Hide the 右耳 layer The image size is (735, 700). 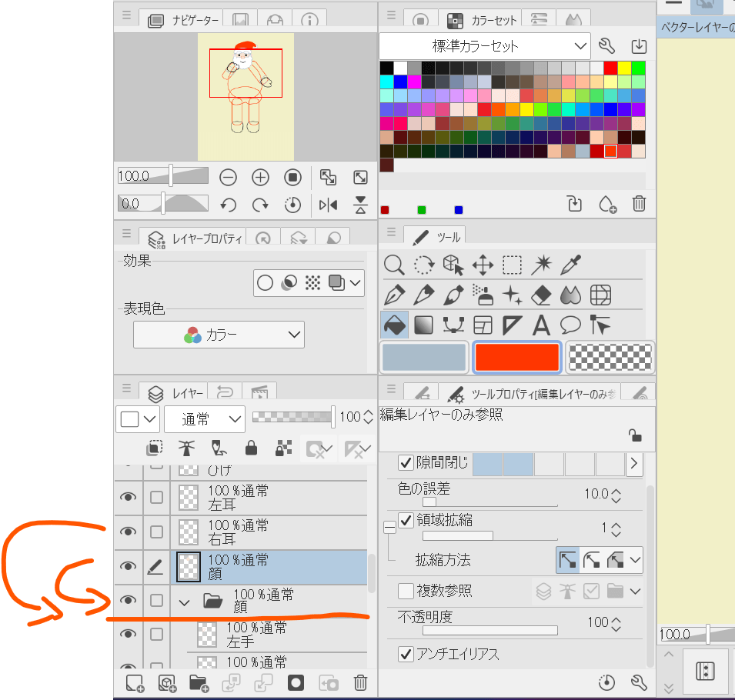coord(128,532)
